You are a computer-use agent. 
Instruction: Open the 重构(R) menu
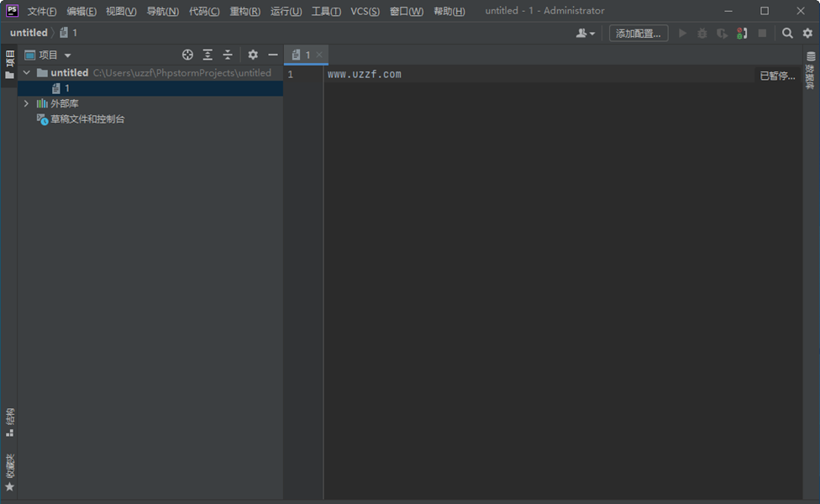pyautogui.click(x=245, y=11)
